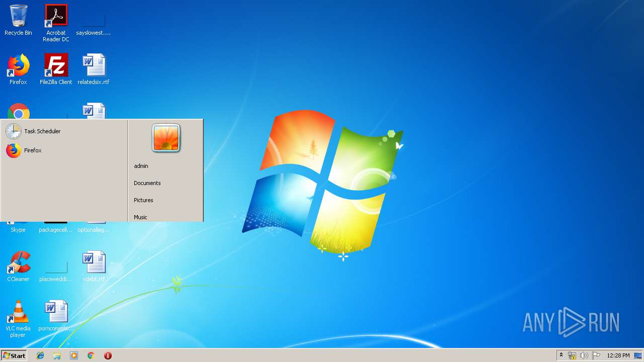This screenshot has height=362, width=644.
Task: Launch Firefox from Start menu list
Action: pyautogui.click(x=64, y=150)
